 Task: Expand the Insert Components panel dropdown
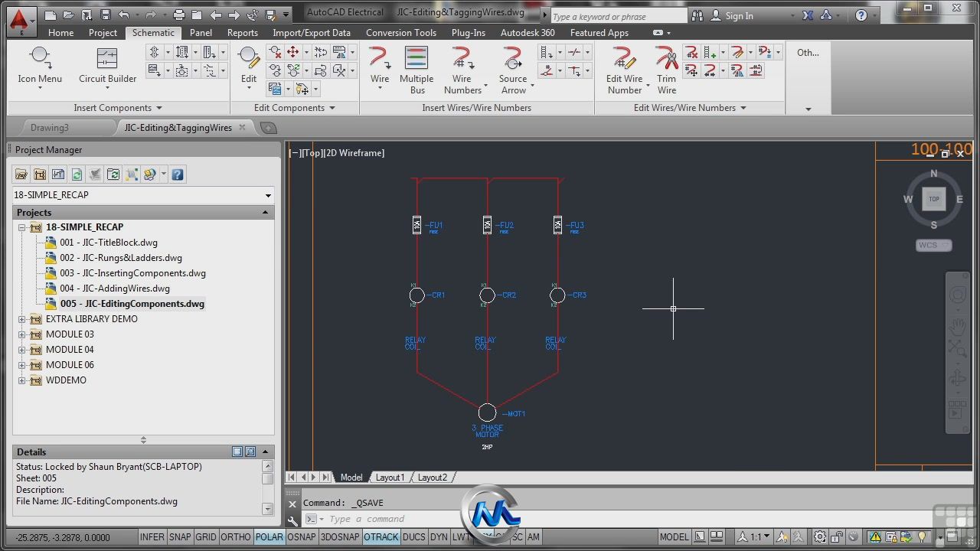pos(159,108)
